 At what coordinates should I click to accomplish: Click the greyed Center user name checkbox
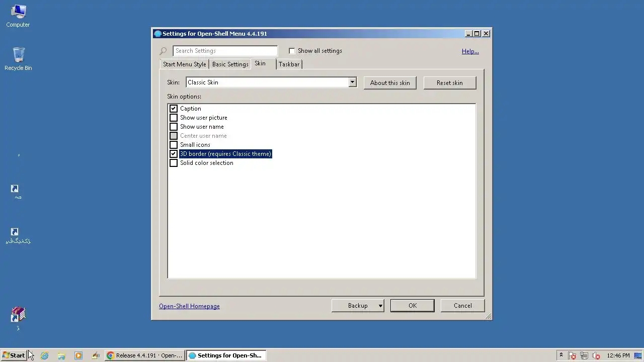point(174,136)
